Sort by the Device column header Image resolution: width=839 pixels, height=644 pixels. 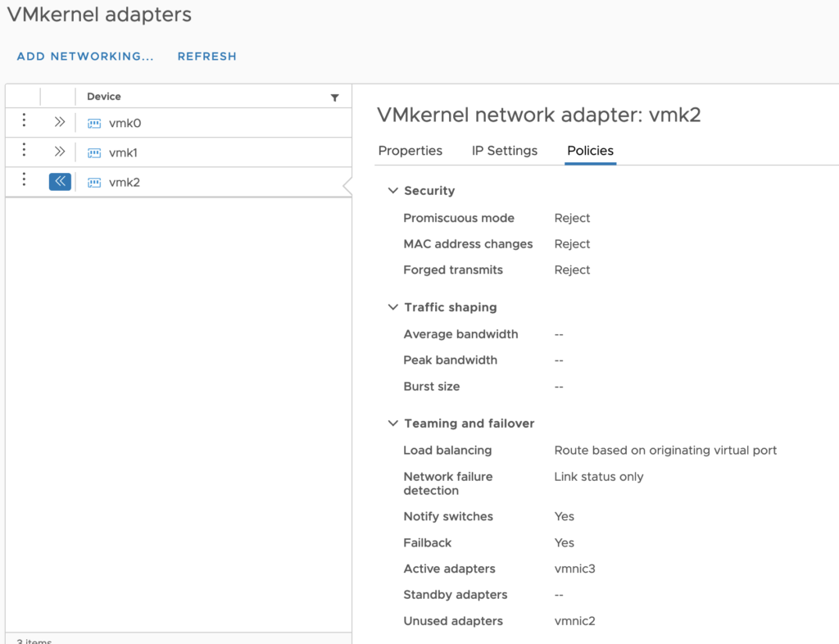104,97
